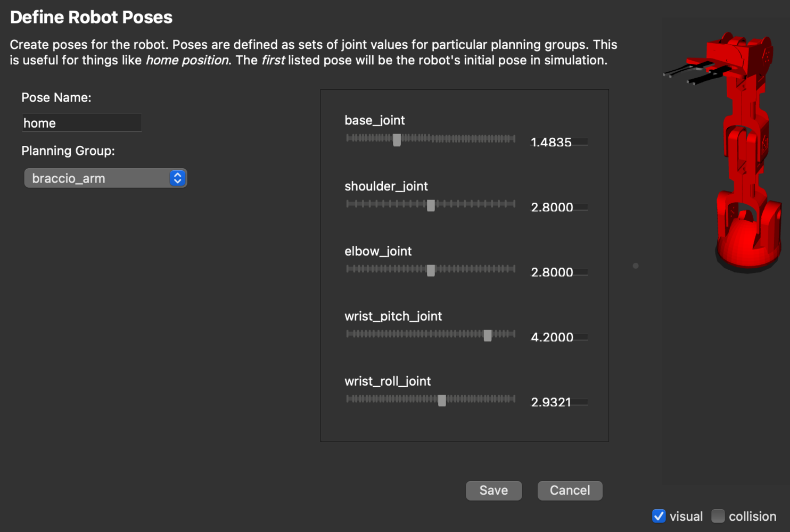790x532 pixels.
Task: Click the elbow_joint value field 2.8000
Action: pyautogui.click(x=559, y=272)
